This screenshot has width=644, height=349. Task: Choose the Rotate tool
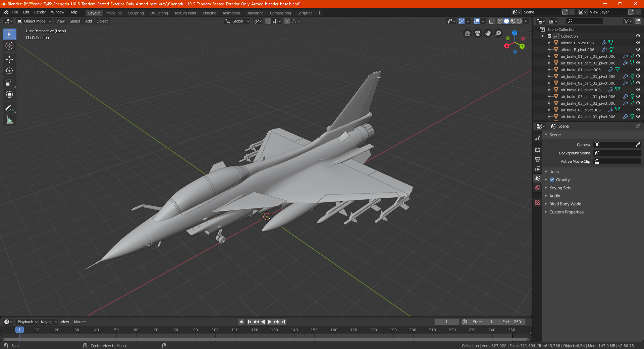click(x=9, y=71)
